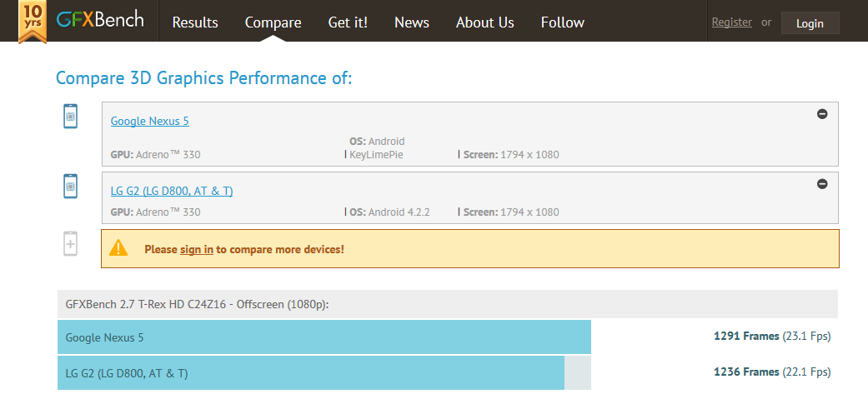868x404 pixels.
Task: Click the phone icon beside LG G2
Action: pyautogui.click(x=70, y=187)
